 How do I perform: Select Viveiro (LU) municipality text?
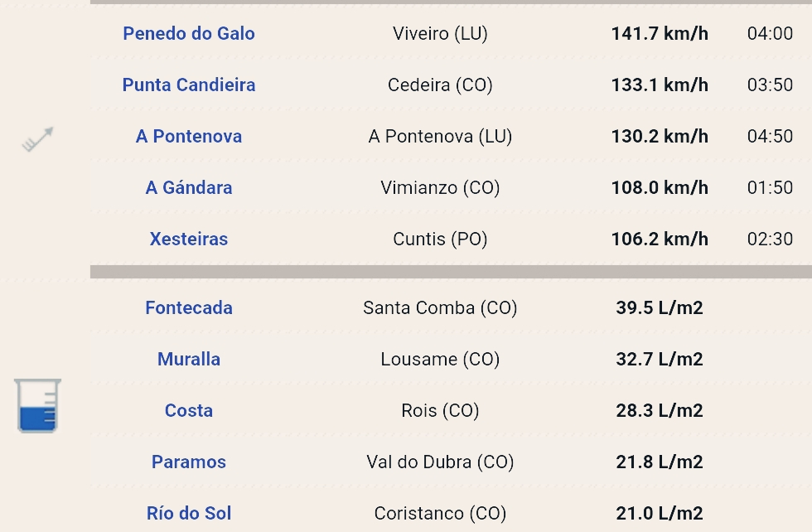(x=440, y=34)
